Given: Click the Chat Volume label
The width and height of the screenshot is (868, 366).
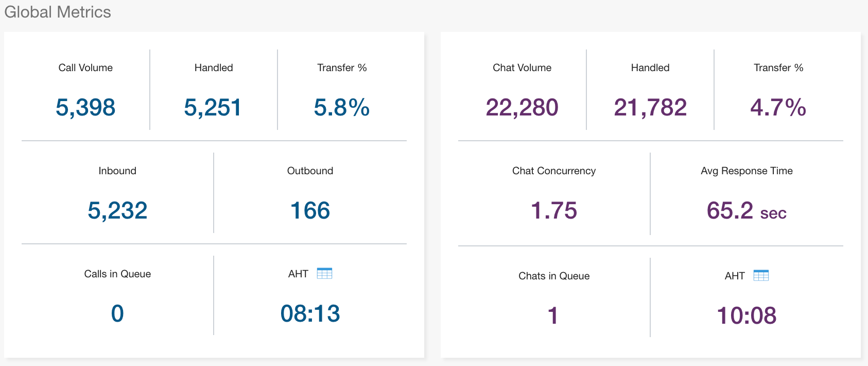Looking at the screenshot, I should coord(522,68).
